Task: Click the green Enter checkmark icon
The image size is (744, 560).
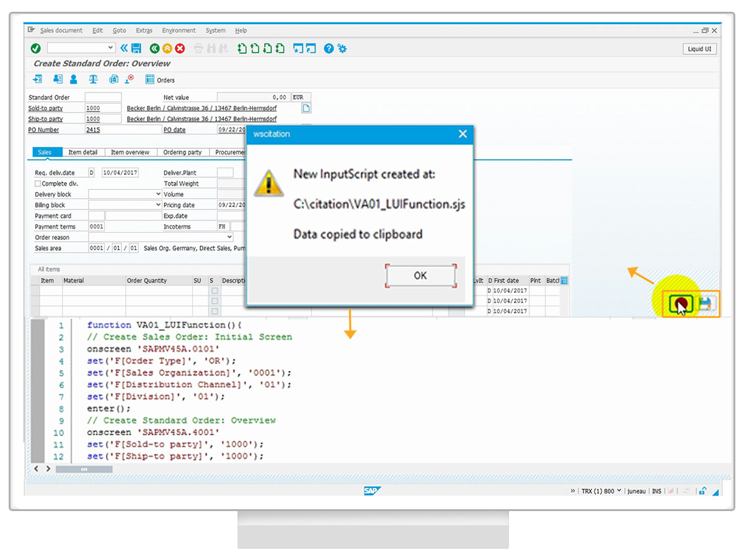Action: point(35,48)
